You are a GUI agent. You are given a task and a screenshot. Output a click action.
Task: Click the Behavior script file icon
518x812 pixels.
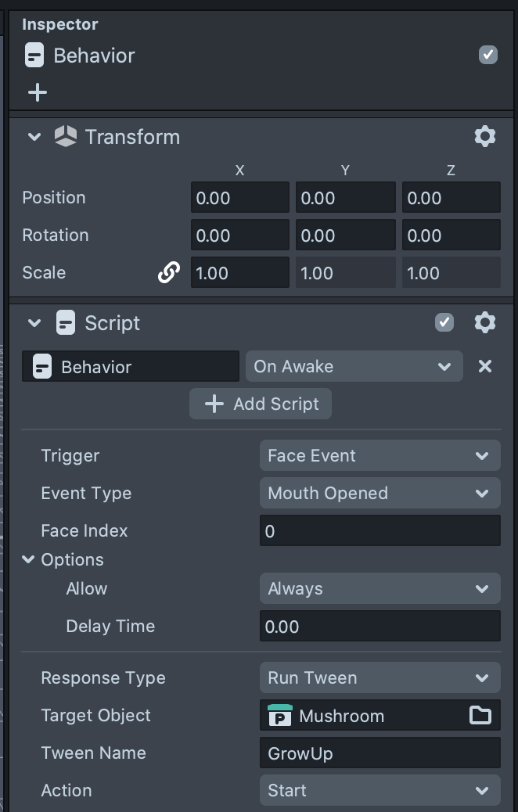[42, 367]
